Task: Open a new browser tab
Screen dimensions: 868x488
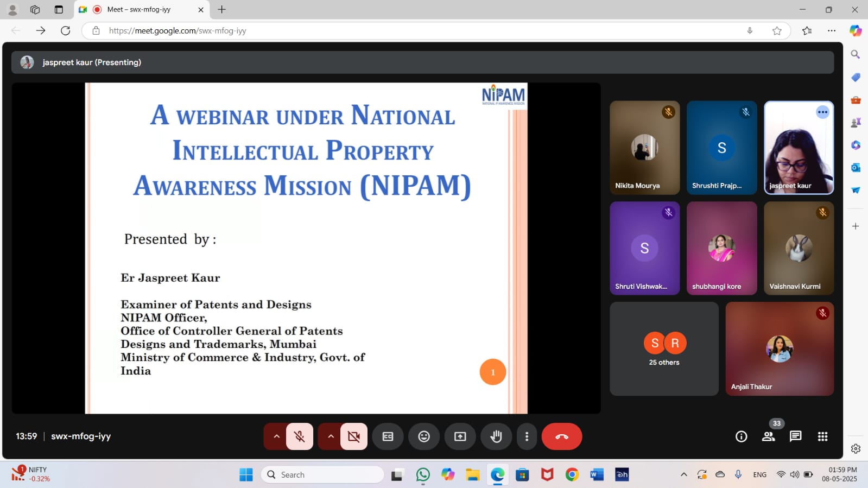Action: (221, 9)
